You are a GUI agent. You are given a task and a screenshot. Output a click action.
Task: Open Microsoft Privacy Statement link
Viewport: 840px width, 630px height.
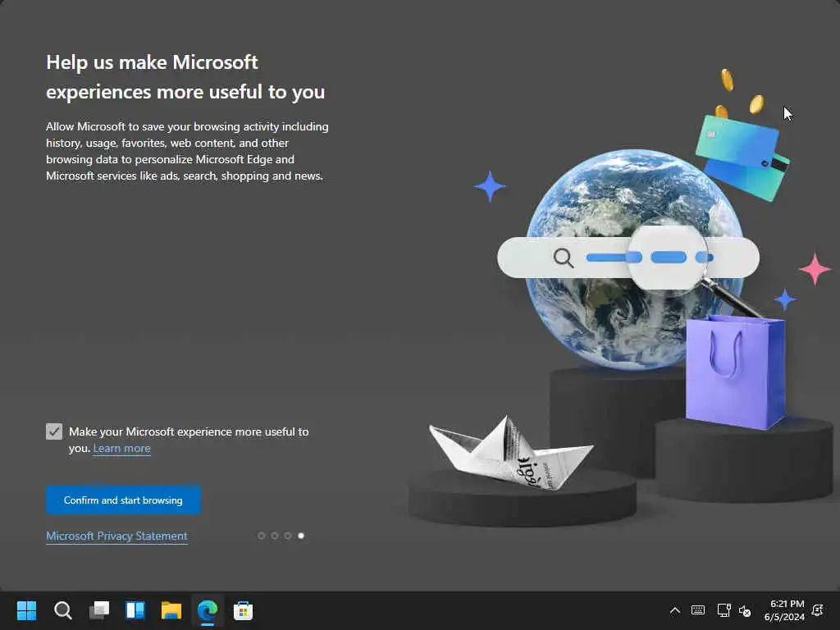(116, 536)
